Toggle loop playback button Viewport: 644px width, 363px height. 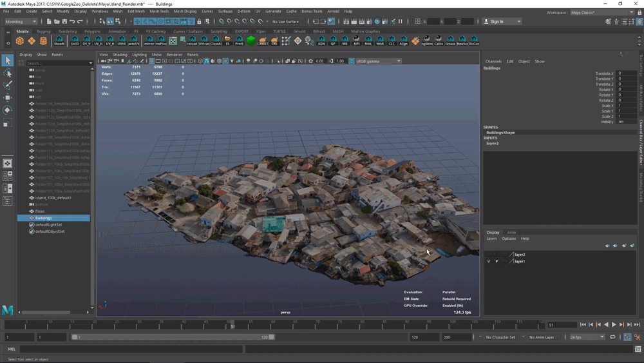point(612,337)
